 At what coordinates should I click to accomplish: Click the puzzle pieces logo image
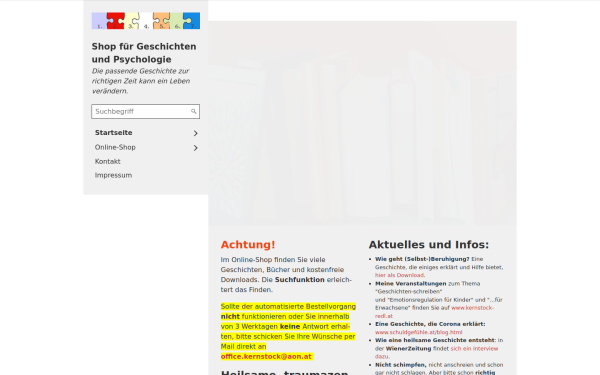pos(145,21)
